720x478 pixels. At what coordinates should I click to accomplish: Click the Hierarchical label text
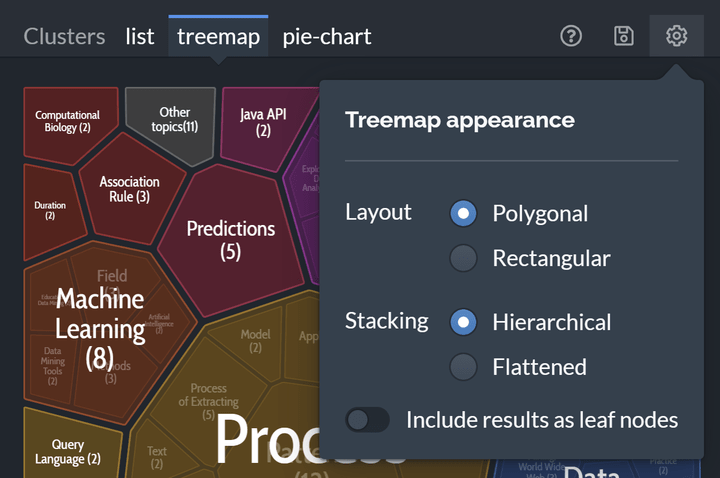[551, 322]
